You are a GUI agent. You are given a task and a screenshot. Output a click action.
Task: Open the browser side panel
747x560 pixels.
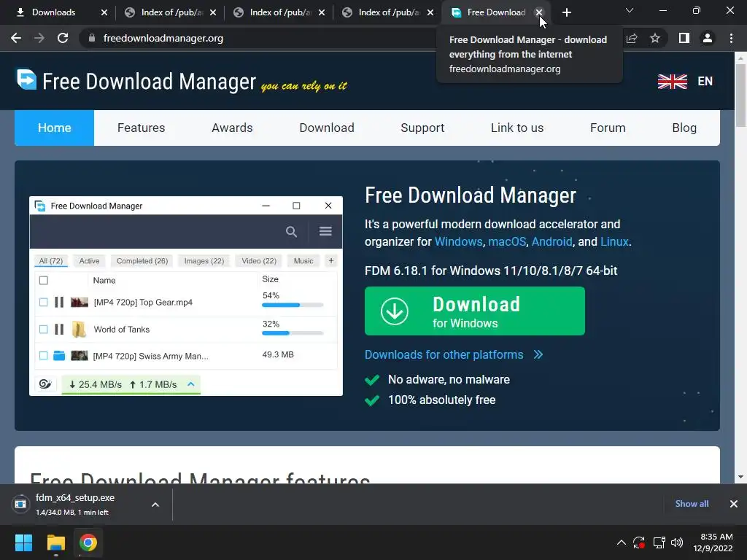(x=684, y=38)
